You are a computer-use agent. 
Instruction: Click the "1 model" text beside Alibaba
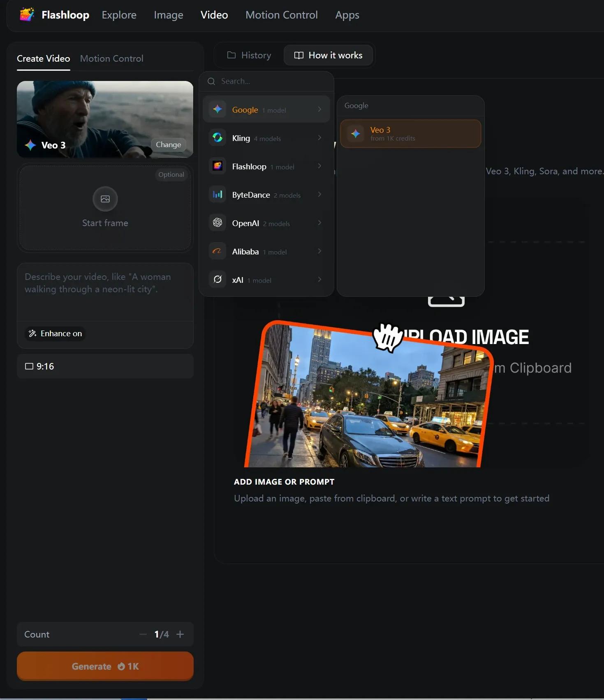tap(275, 252)
